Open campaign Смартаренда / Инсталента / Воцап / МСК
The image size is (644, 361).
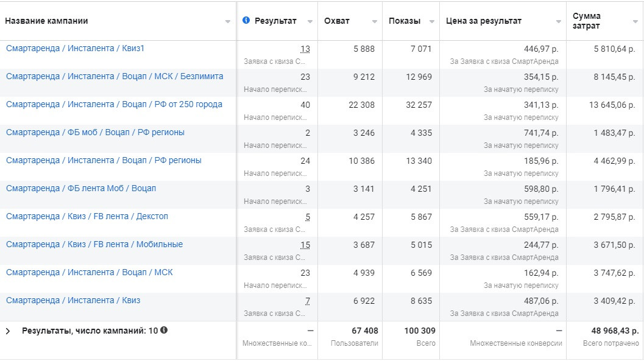tap(90, 272)
